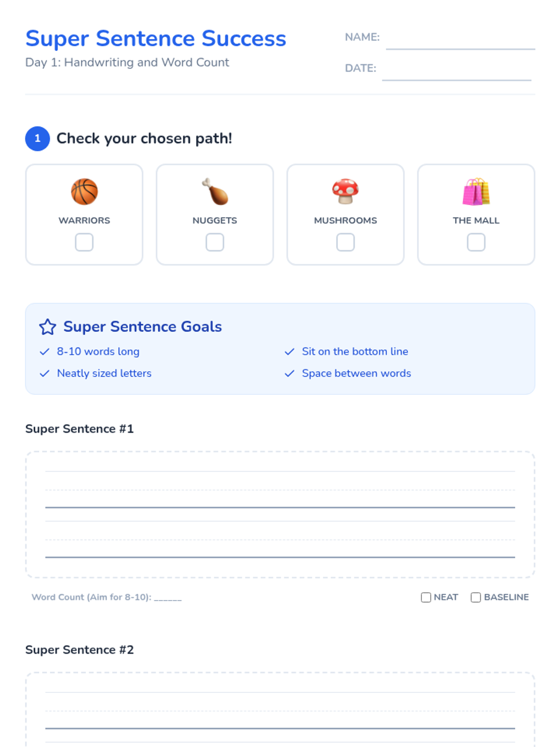
Task: Click checkmark icon next to Space between words
Action: [289, 373]
